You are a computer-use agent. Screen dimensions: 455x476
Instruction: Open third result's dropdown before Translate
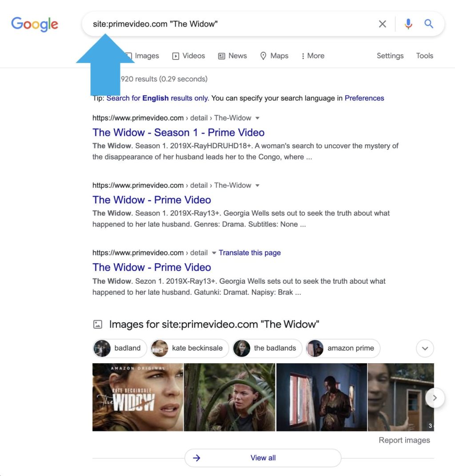coord(214,253)
